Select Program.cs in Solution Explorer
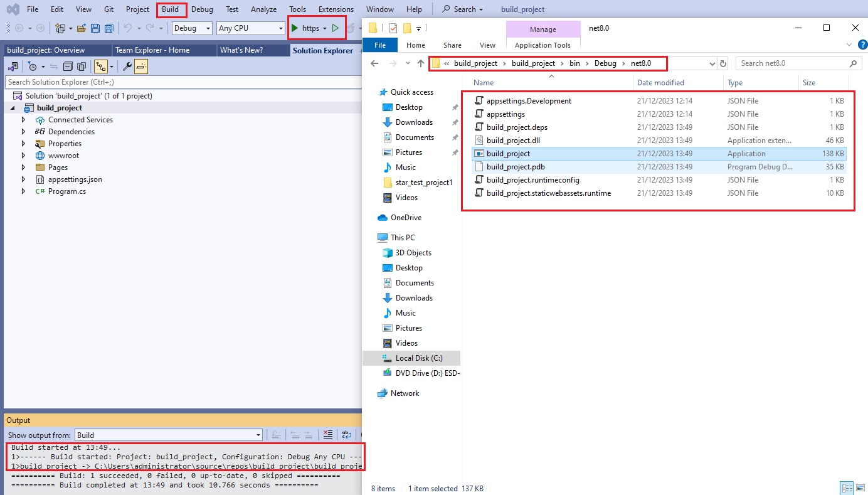The width and height of the screenshot is (868, 495). point(67,191)
